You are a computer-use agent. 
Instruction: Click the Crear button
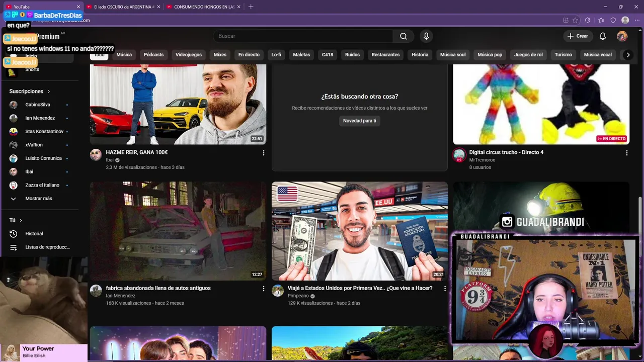pyautogui.click(x=578, y=36)
